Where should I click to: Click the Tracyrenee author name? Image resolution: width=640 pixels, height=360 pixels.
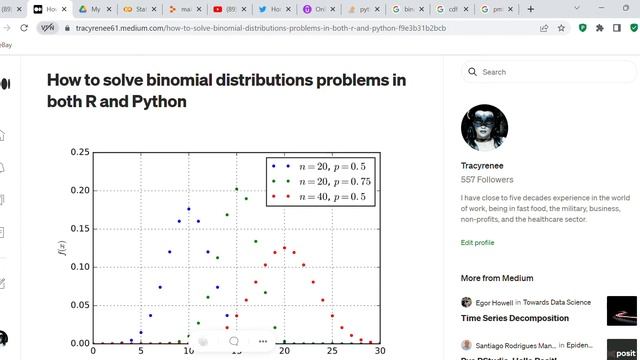482,166
